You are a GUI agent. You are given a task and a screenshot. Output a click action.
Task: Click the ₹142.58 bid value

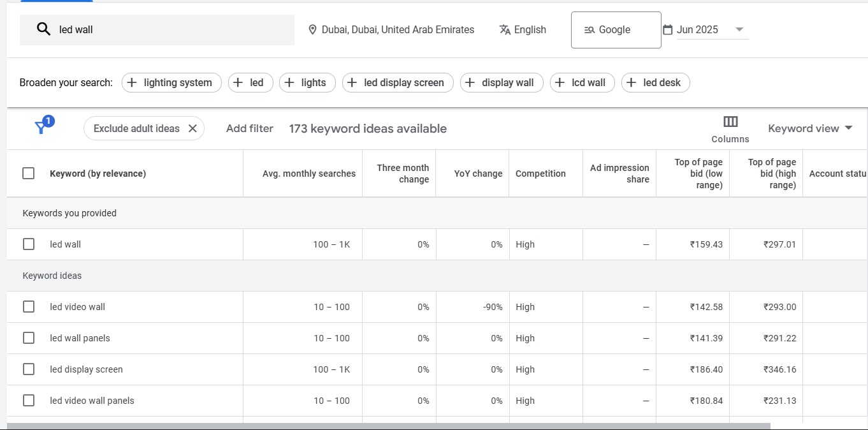[x=706, y=307]
